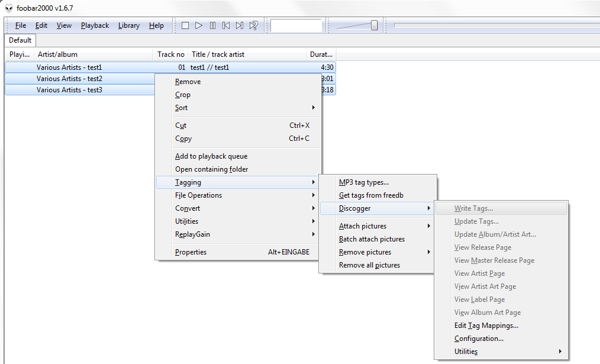The height and width of the screenshot is (364, 600).
Task: Pause playback with the Pause icon
Action: pyautogui.click(x=212, y=25)
